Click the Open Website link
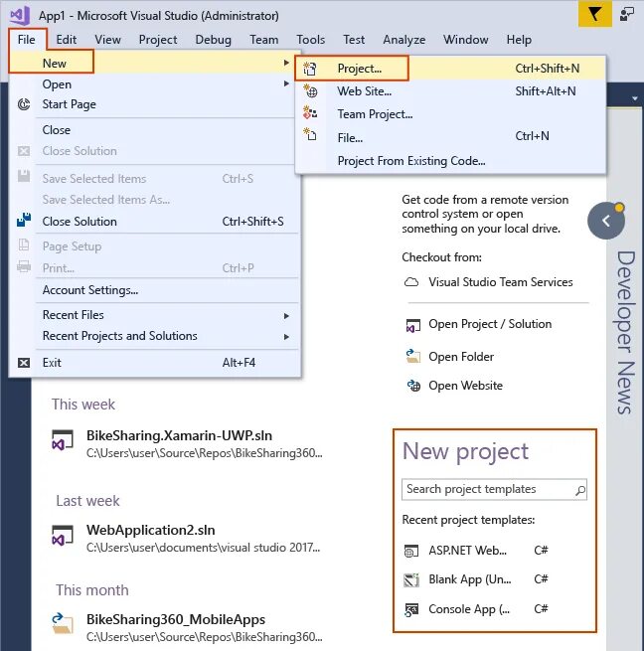Viewport: 644px width, 651px height. click(465, 386)
